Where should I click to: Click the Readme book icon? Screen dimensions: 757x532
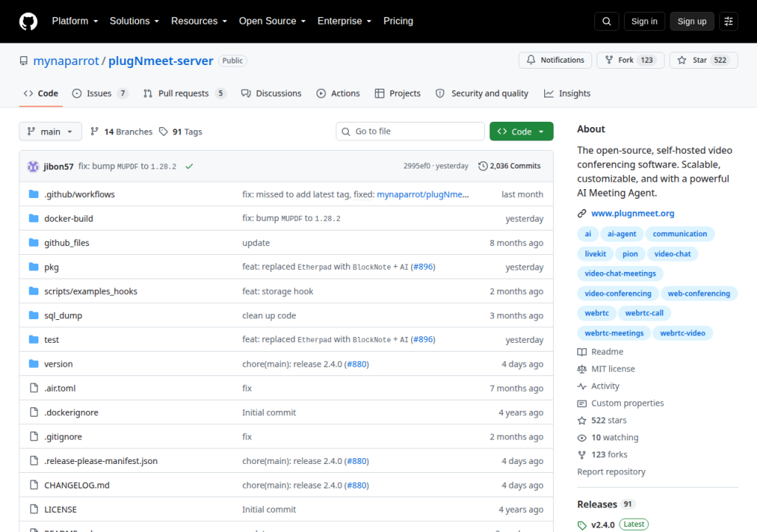(582, 352)
